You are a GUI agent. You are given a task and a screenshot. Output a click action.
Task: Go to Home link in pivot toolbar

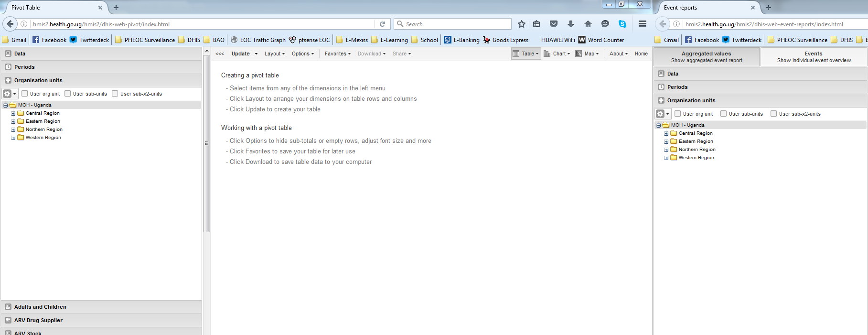click(641, 54)
